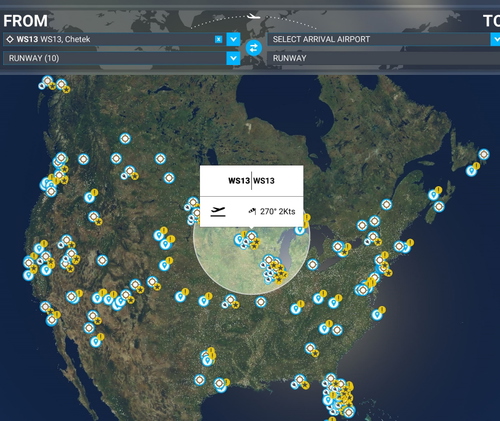The image size is (500, 421).
Task: Select the airport marker near Lake Erie
Action: click(312, 264)
